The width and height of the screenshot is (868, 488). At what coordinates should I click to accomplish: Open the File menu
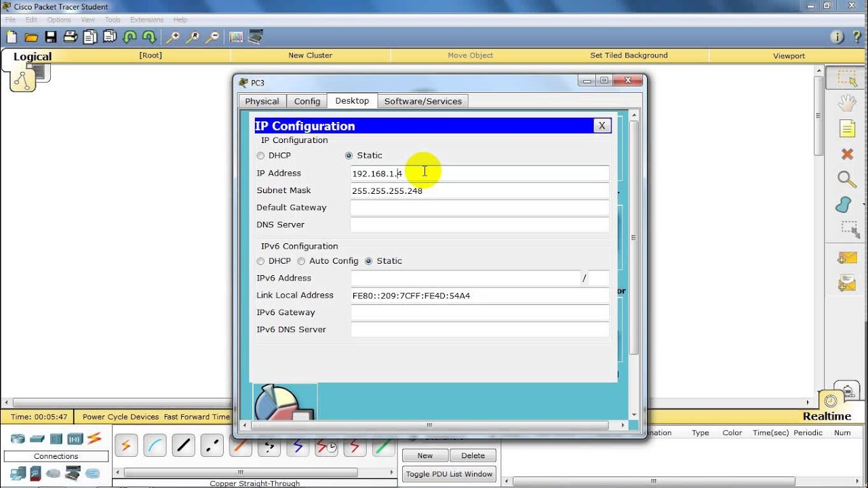click(x=10, y=20)
